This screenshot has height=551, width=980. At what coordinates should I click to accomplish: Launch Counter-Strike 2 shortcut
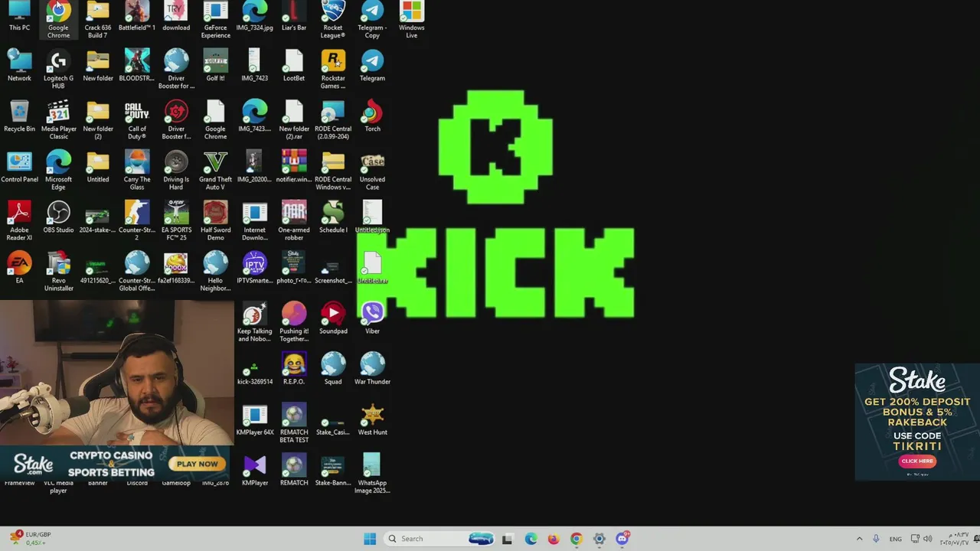pyautogui.click(x=137, y=221)
